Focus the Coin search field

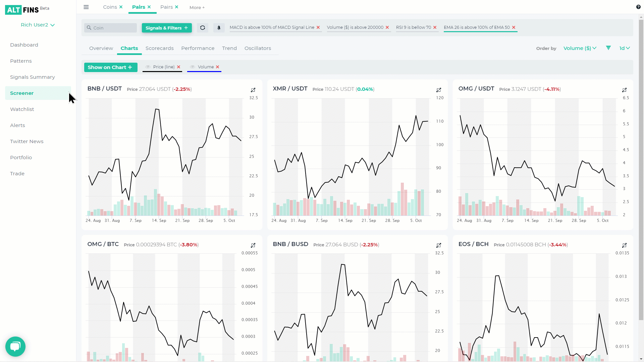[111, 28]
